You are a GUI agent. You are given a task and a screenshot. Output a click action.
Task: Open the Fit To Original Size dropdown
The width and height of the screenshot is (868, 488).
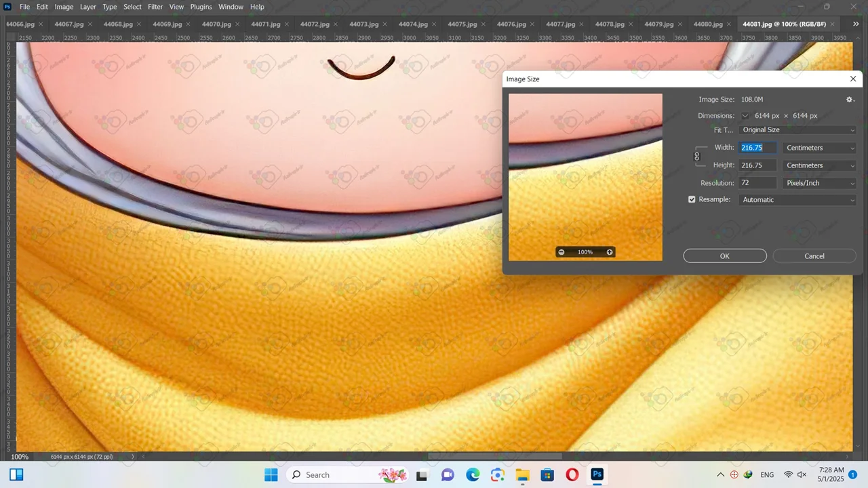(x=797, y=130)
